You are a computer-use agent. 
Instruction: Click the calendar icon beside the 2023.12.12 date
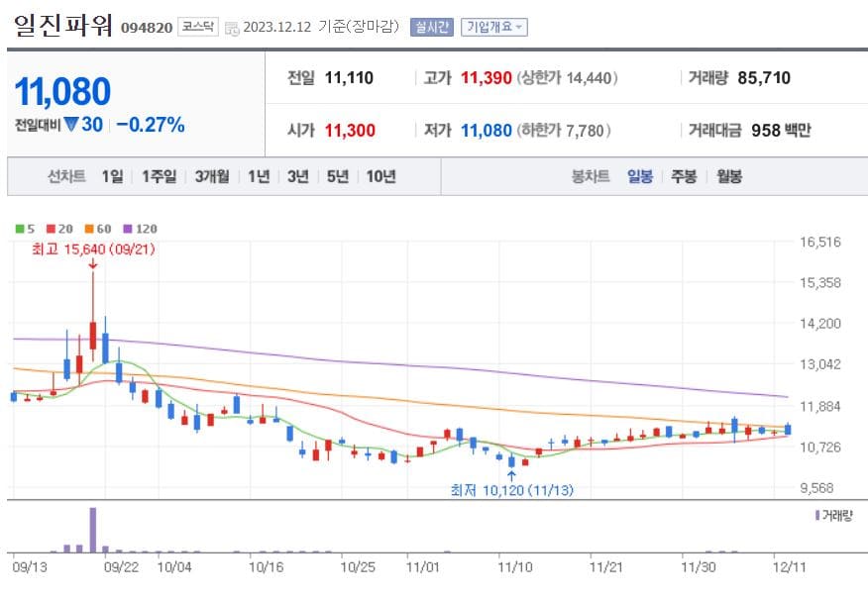232,28
